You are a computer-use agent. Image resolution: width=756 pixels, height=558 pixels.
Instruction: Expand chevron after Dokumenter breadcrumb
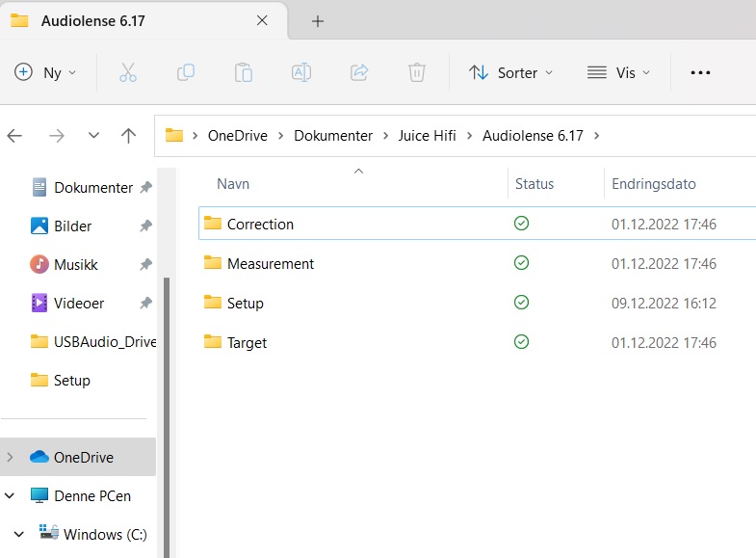[x=386, y=136]
